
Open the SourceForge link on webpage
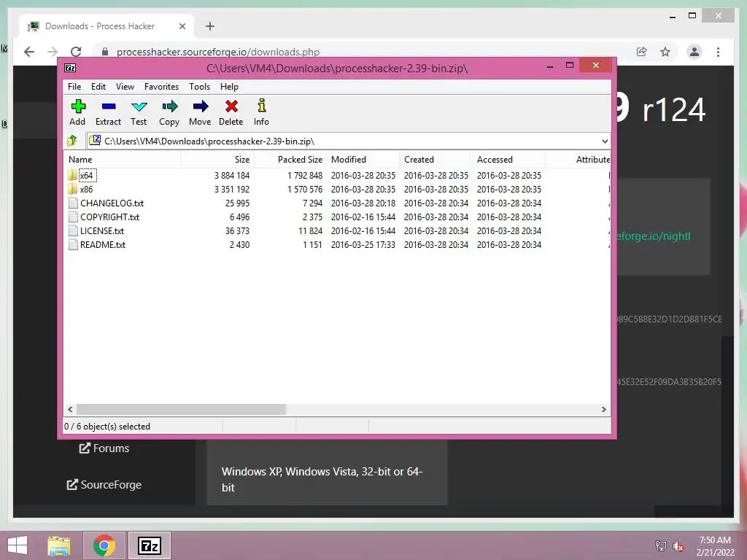[x=104, y=484]
